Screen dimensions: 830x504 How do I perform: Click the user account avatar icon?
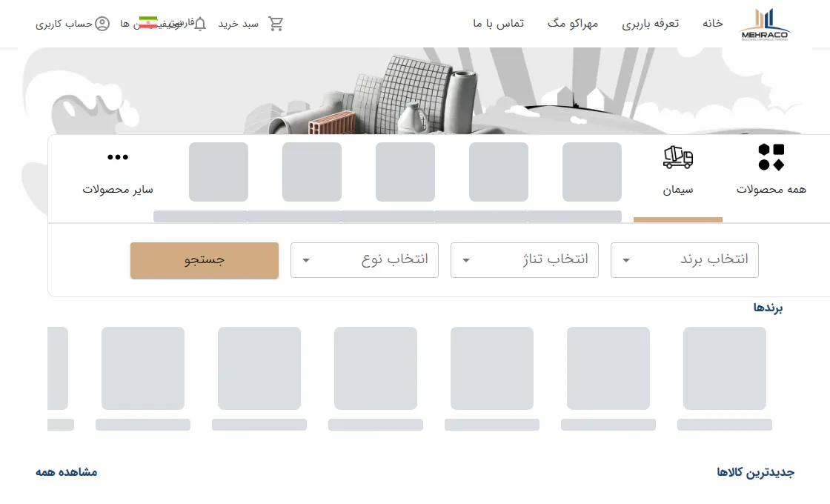(102, 24)
